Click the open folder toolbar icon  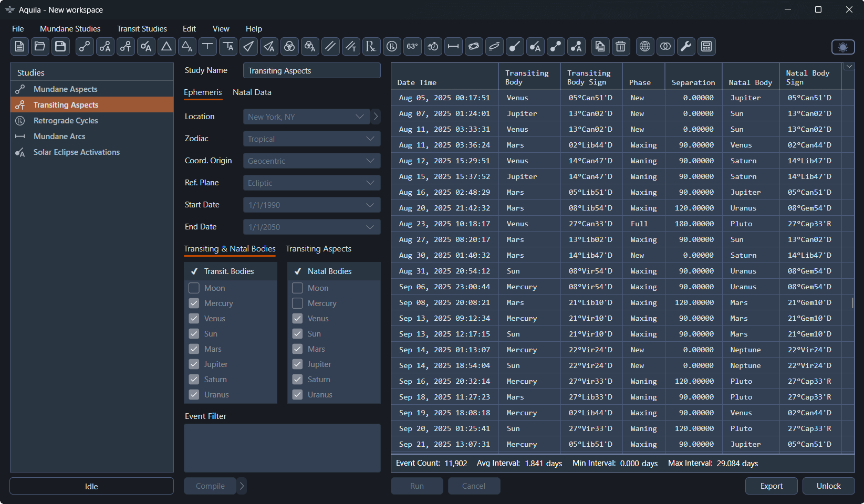coord(40,47)
